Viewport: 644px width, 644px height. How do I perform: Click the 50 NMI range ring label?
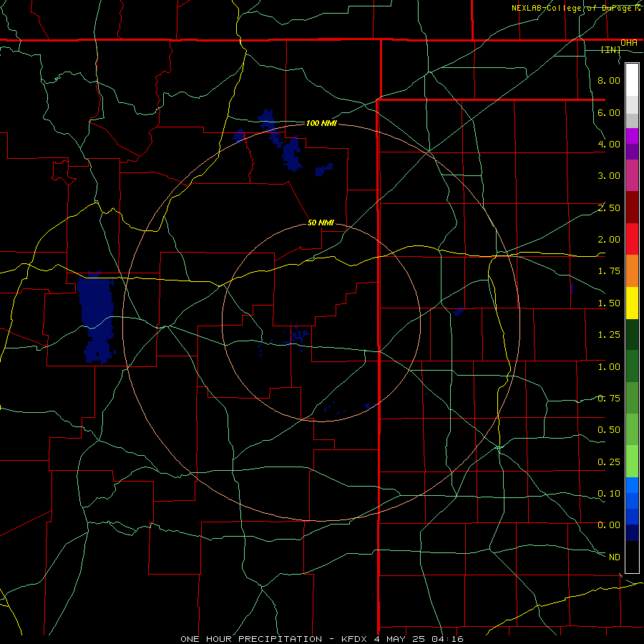pyautogui.click(x=321, y=223)
